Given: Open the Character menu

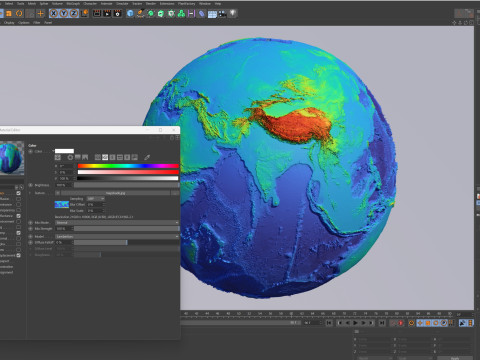Looking at the screenshot, I should coord(90,3).
